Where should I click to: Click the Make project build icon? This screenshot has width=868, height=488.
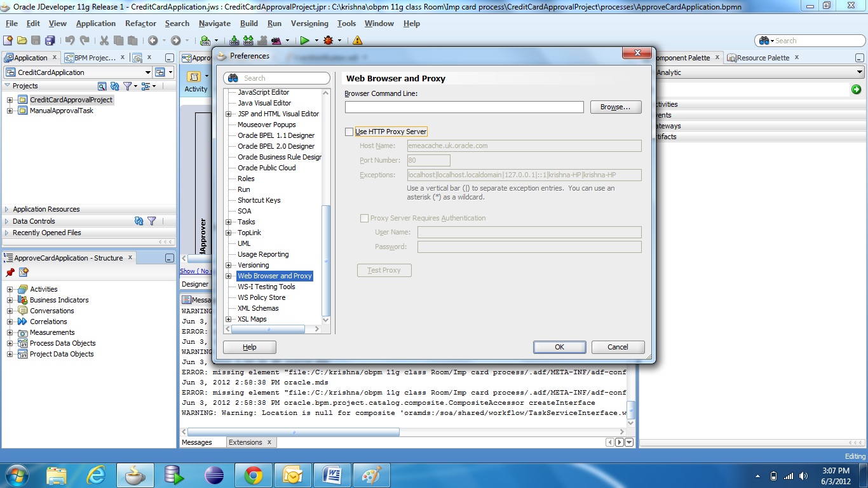(x=234, y=40)
